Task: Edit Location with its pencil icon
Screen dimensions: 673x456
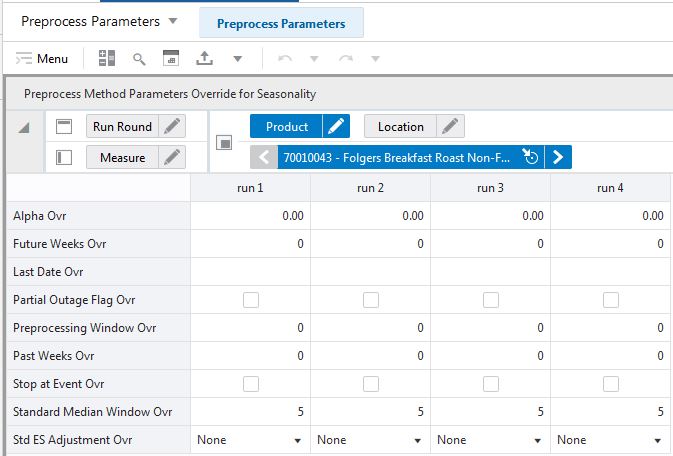Action: [x=450, y=127]
